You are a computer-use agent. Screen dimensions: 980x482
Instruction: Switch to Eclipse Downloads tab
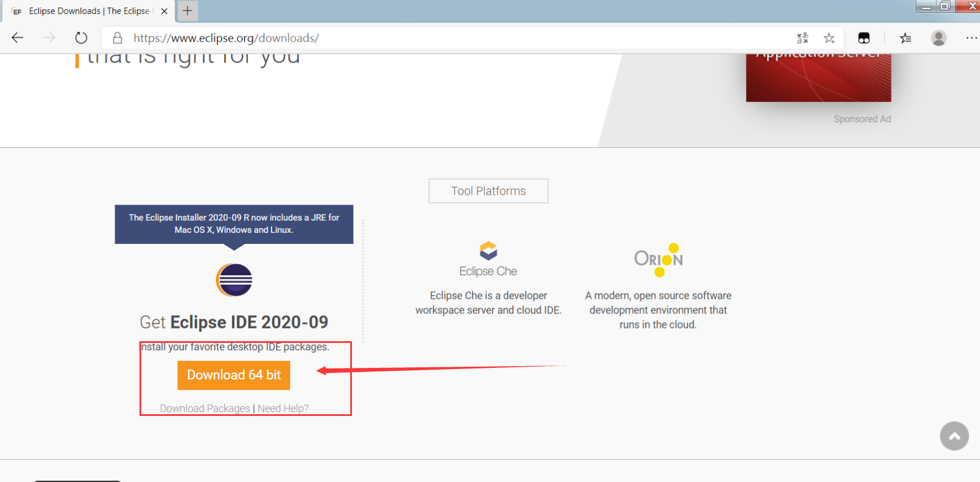89,11
